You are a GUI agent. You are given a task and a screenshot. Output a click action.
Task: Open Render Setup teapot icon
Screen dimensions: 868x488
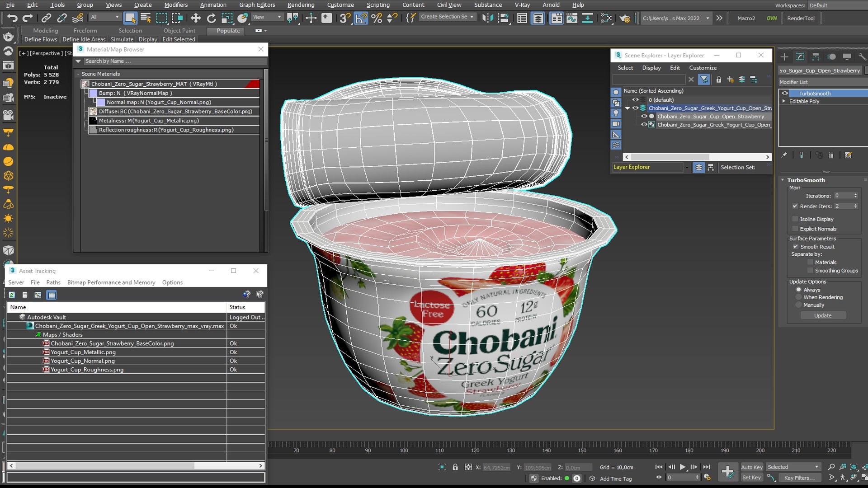[625, 18]
